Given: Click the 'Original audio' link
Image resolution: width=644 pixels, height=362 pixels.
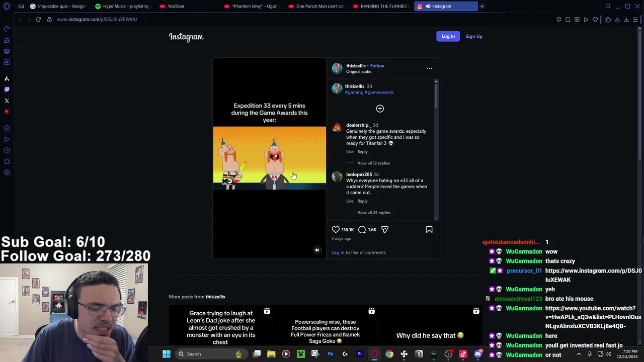Looking at the screenshot, I should coord(359,72).
